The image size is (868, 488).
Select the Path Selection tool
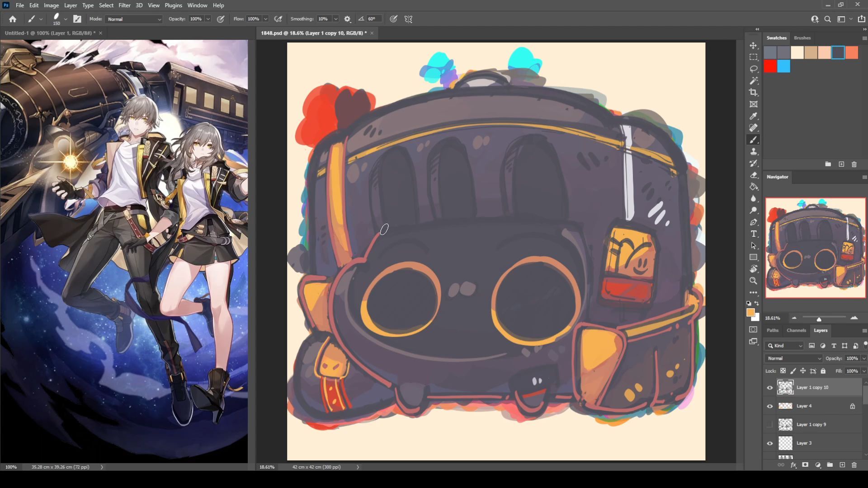coord(753,246)
